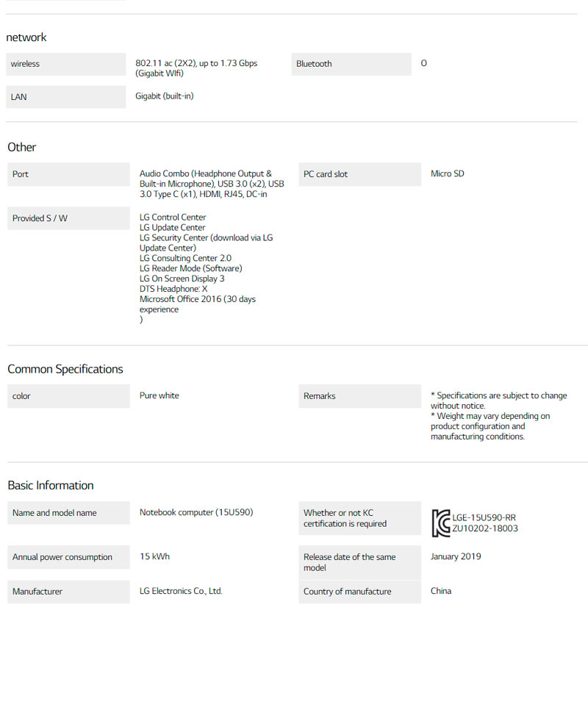Select the Port label cell
This screenshot has height=707, width=588.
[68, 174]
